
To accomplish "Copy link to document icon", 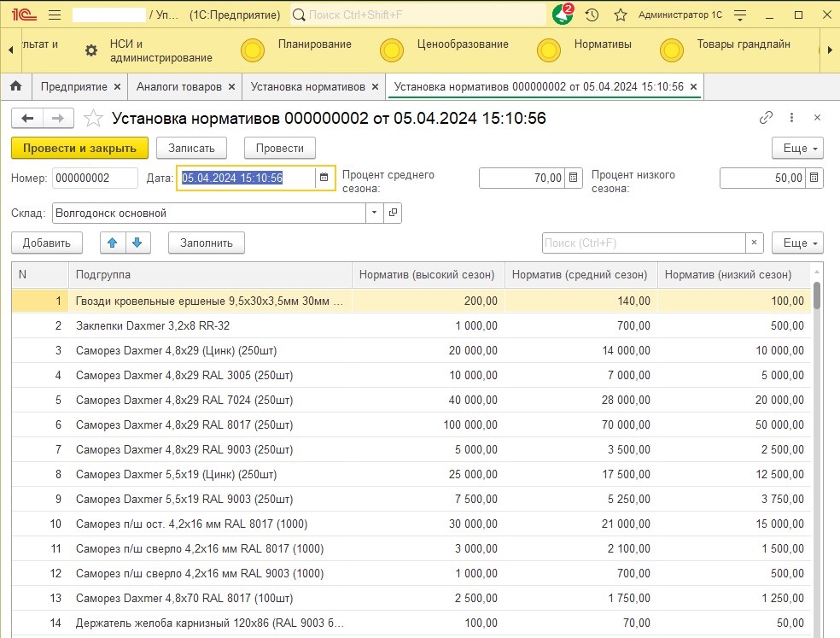I will click(766, 118).
